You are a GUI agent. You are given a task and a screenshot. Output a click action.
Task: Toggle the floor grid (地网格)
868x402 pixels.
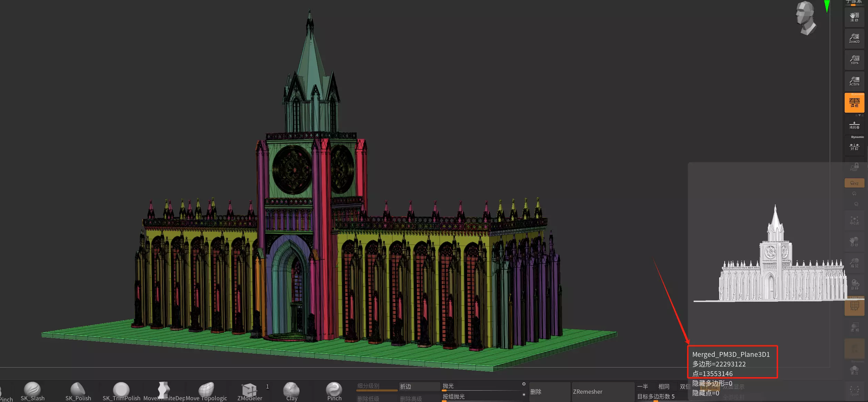(x=854, y=125)
